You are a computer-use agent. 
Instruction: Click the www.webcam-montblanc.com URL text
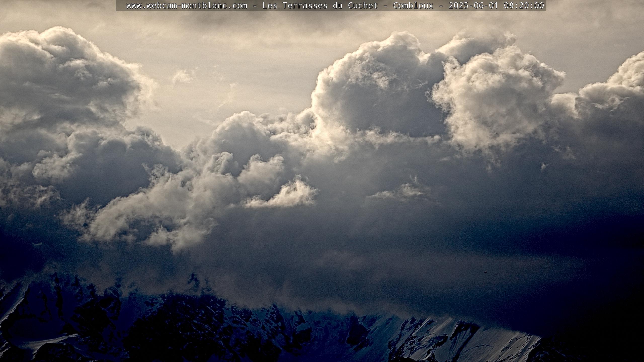point(187,6)
